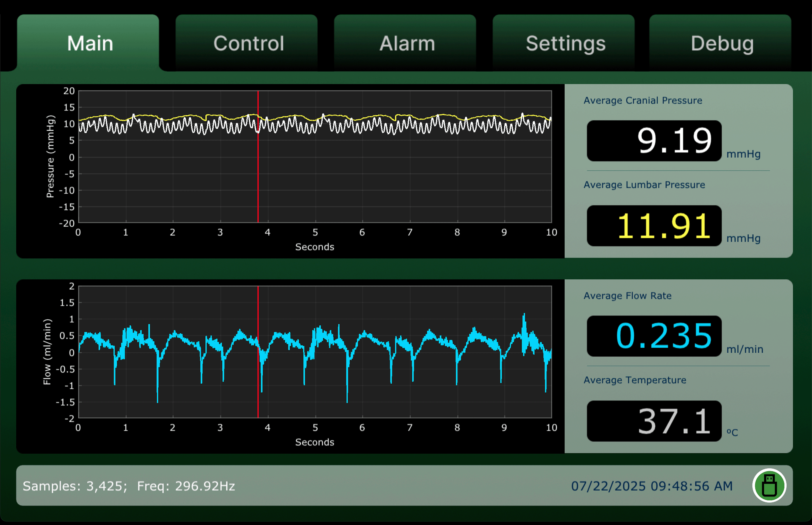812x525 pixels.
Task: Click the Average Cranial Pressure 9.19 readout
Action: (654, 141)
